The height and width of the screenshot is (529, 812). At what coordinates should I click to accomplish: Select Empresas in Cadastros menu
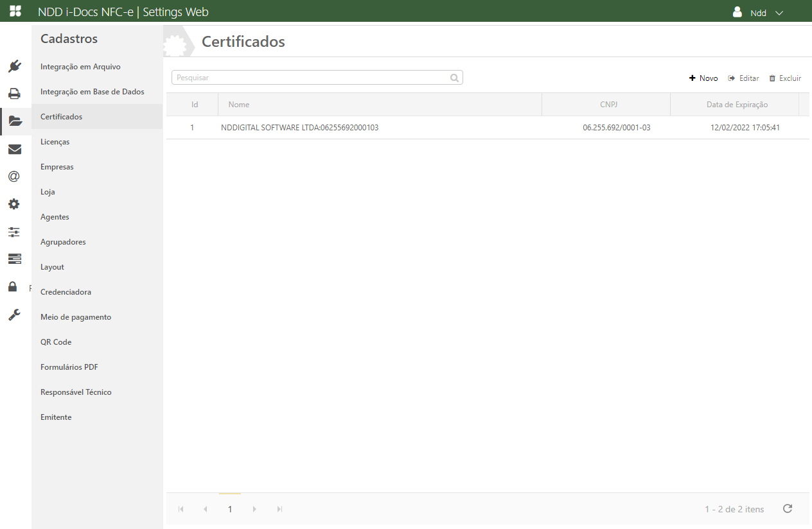click(57, 167)
